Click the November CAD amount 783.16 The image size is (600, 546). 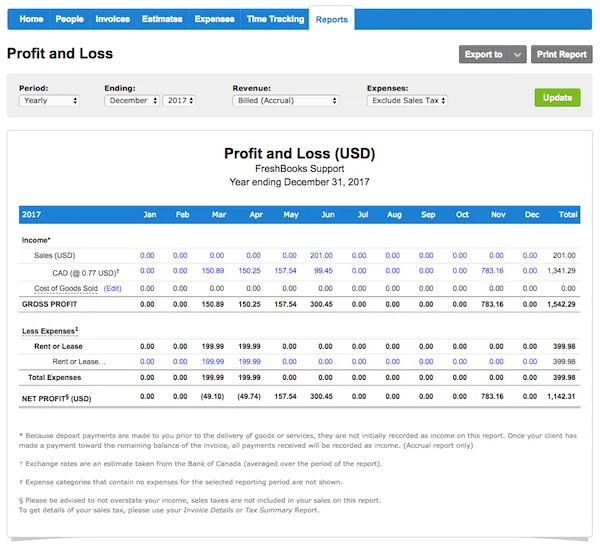pos(491,271)
